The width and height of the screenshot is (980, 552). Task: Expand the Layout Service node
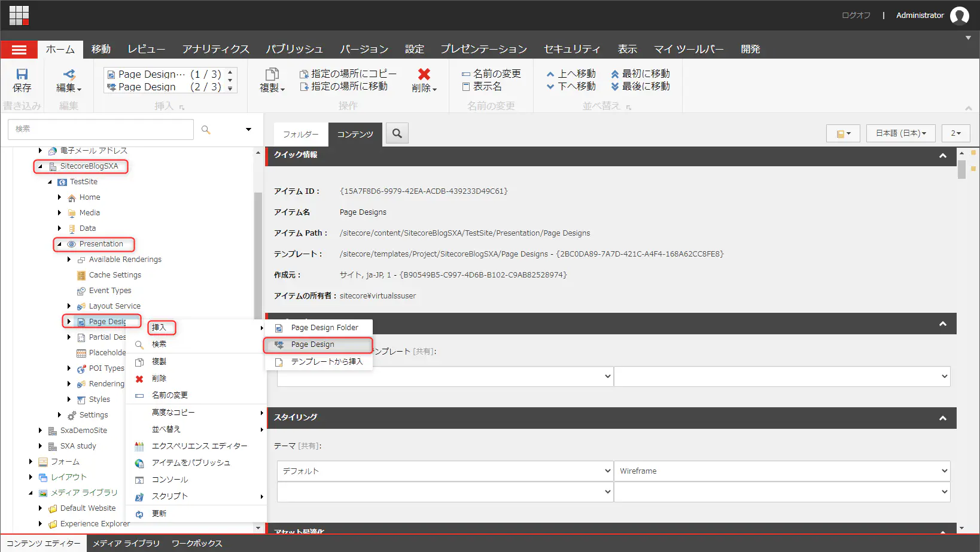pos(69,306)
